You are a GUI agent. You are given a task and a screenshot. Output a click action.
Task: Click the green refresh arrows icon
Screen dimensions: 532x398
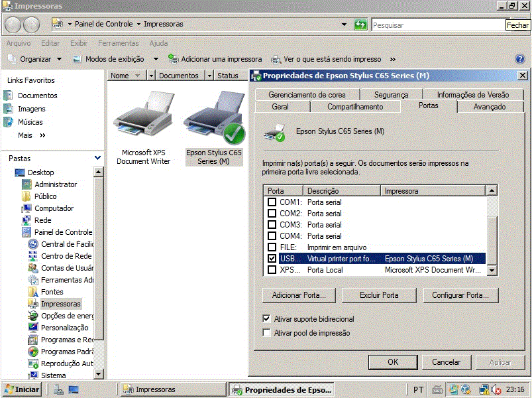[360, 25]
